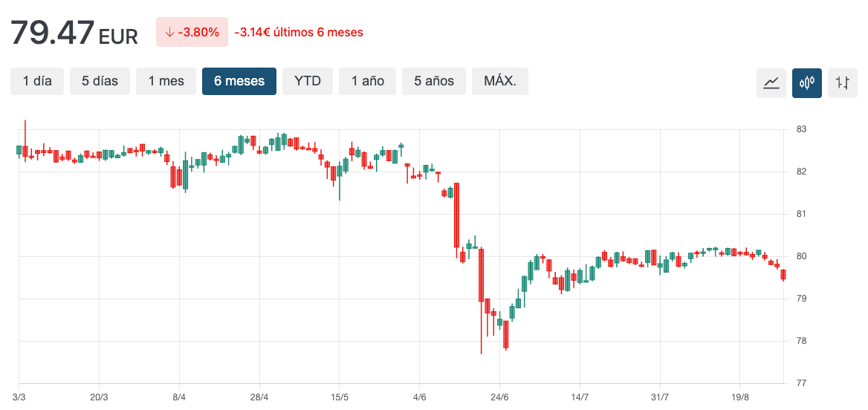Click the 3/3 date label on axis
The image size is (868, 410).
[x=19, y=397]
